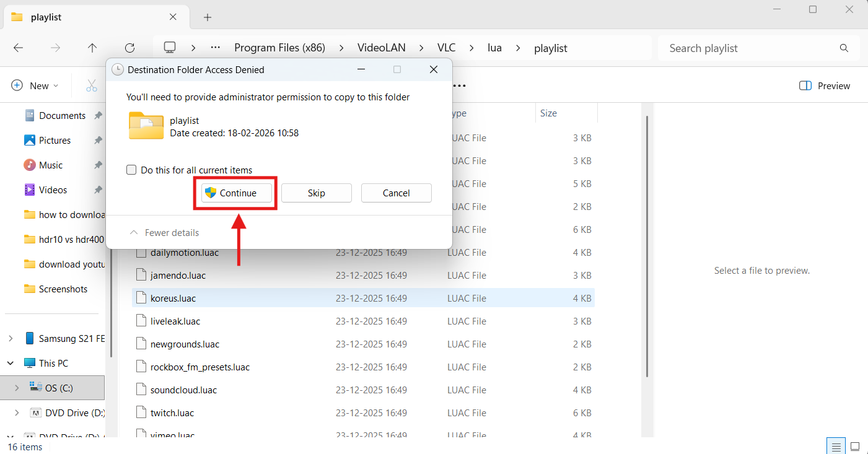This screenshot has width=868, height=454.
Task: Go back using the back arrow
Action: (18, 48)
